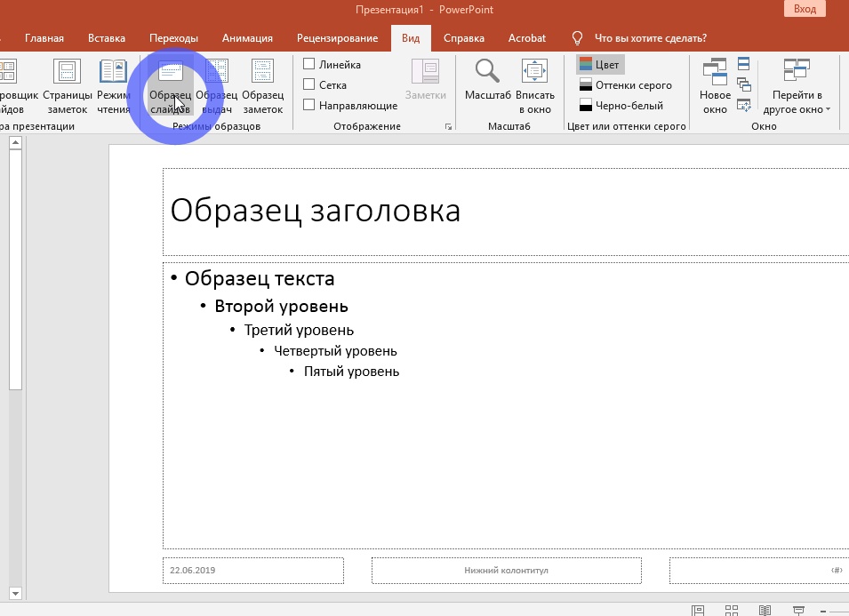The image size is (849, 616).
Task: Switch to Reading view in status bar
Action: pyautogui.click(x=765, y=610)
